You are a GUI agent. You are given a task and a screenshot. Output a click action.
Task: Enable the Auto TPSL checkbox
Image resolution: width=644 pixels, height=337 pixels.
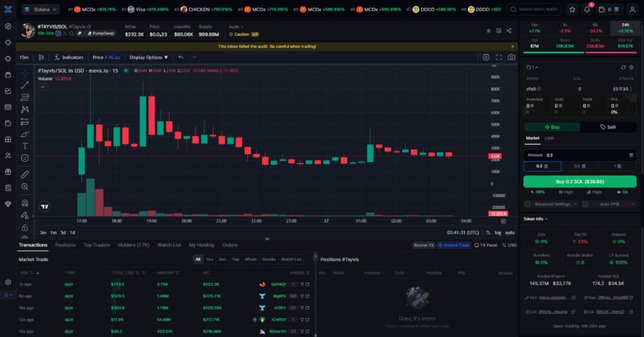[585, 204]
